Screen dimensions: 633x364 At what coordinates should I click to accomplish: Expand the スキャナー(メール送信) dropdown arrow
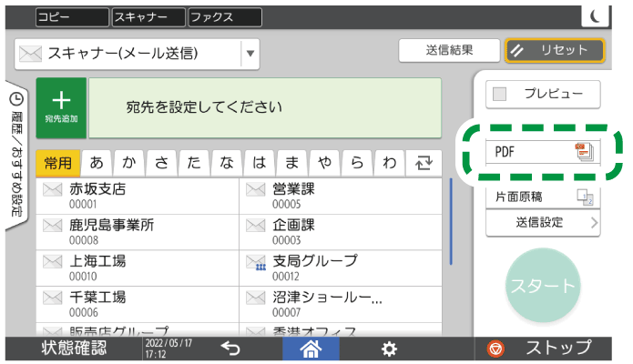250,54
